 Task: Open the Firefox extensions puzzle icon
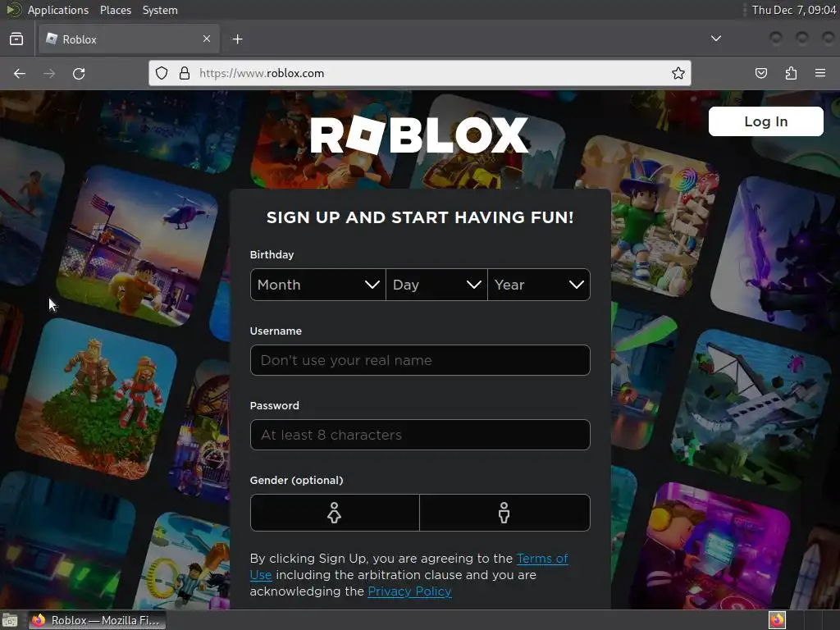point(791,73)
